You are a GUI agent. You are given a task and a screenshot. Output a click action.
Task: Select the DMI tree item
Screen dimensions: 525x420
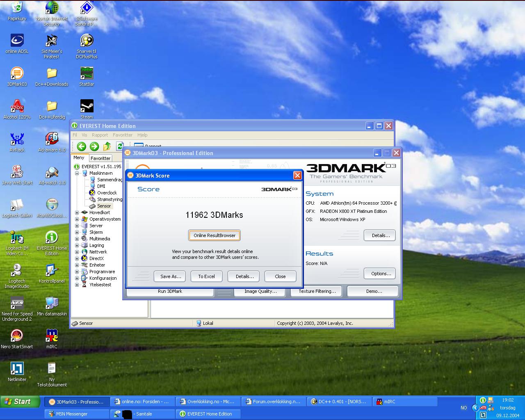coord(101,186)
